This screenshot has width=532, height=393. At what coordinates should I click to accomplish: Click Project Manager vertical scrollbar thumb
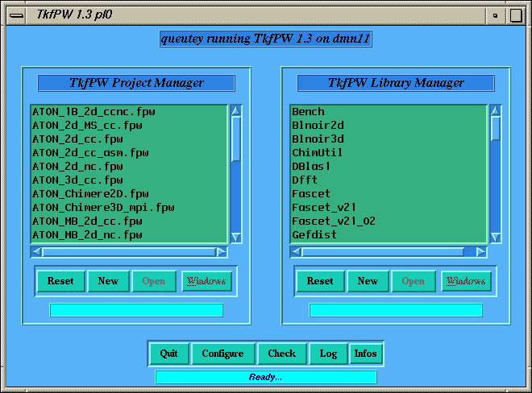click(x=236, y=139)
